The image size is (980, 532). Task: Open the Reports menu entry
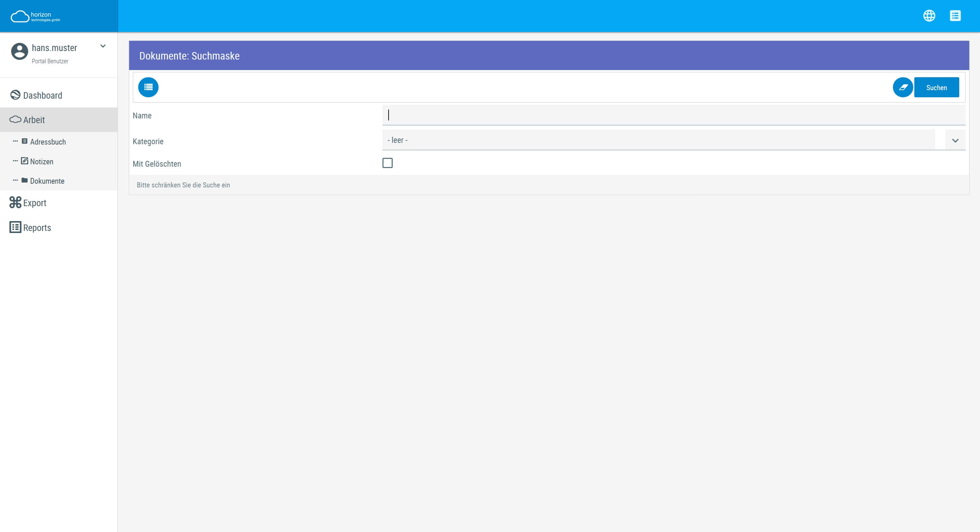click(x=37, y=228)
